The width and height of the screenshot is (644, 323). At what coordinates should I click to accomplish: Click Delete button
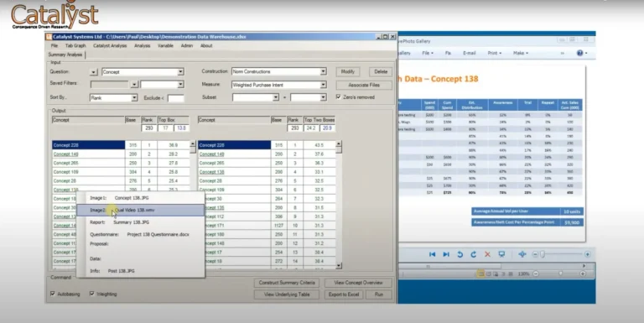point(381,71)
